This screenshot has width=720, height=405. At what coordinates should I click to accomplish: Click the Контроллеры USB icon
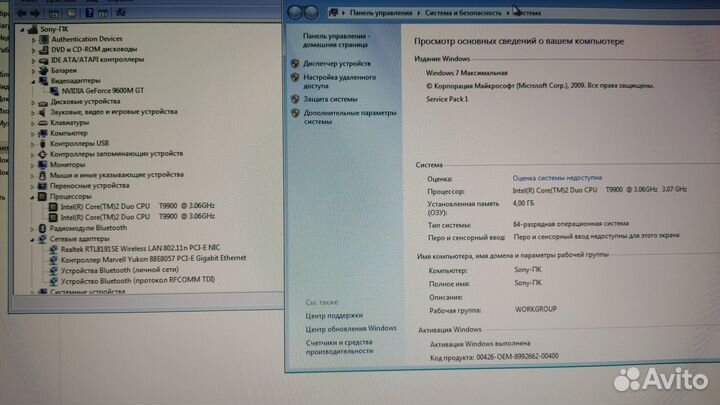coord(43,144)
